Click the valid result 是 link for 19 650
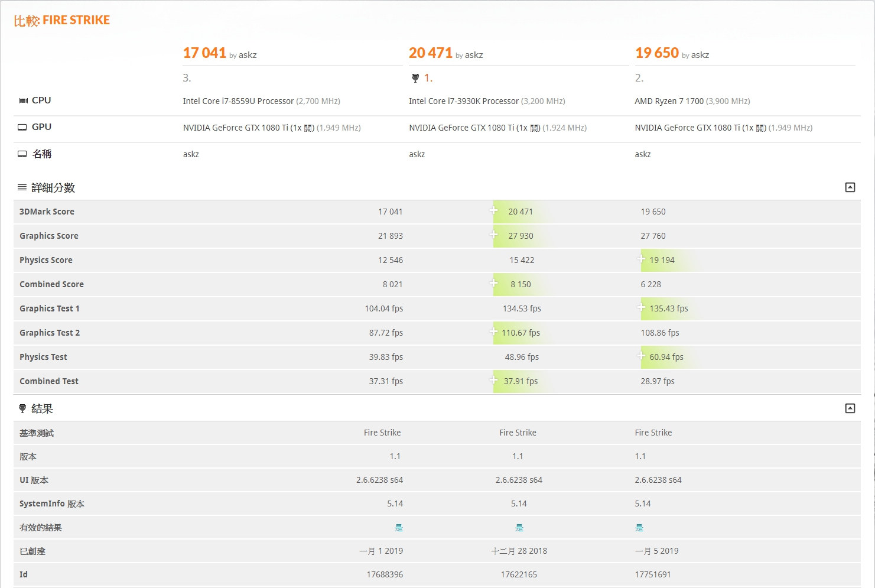The height and width of the screenshot is (588, 875). tap(639, 528)
